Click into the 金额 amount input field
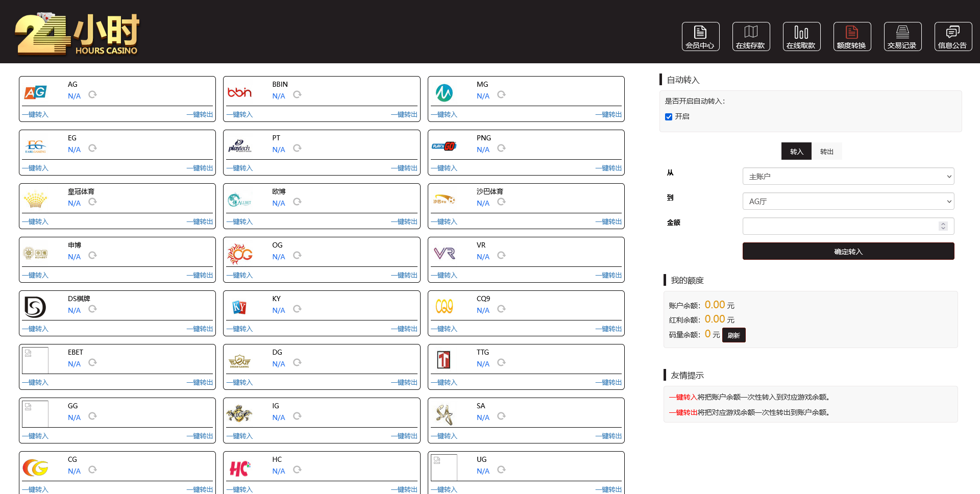The width and height of the screenshot is (980, 494). (841, 226)
